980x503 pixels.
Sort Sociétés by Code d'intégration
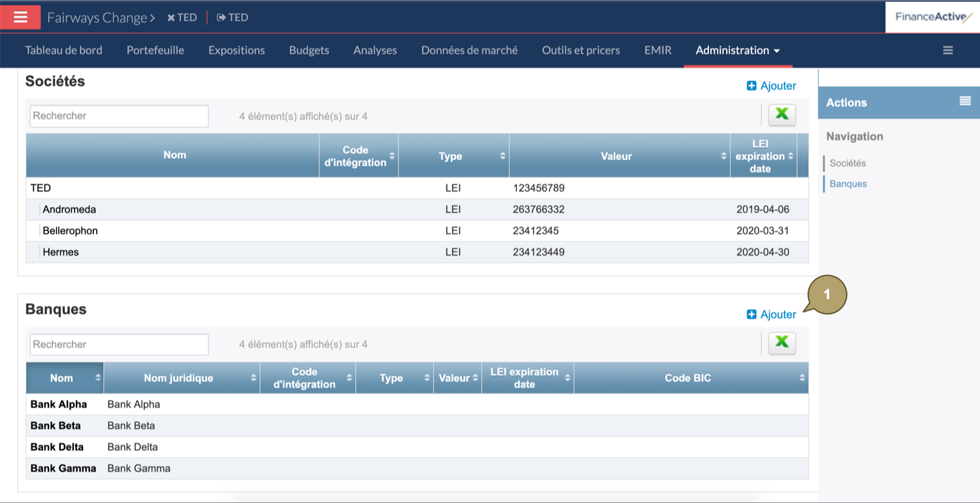[x=359, y=155]
